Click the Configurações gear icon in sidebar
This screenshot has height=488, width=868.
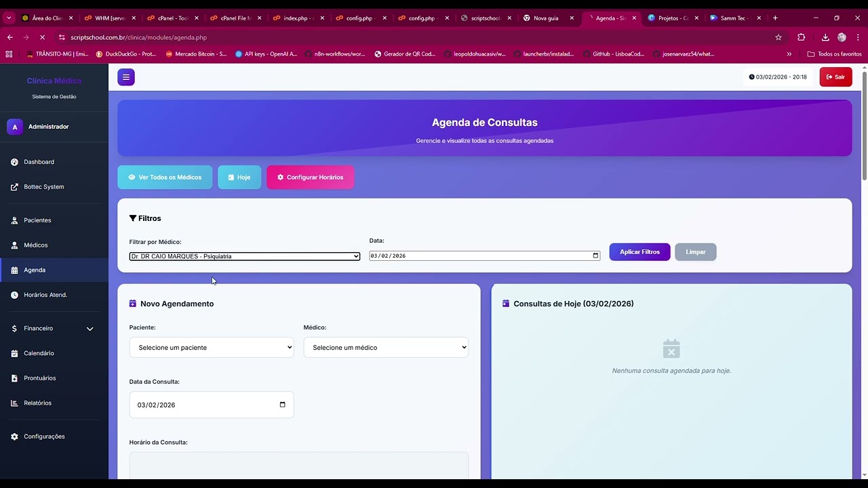coord(15,436)
